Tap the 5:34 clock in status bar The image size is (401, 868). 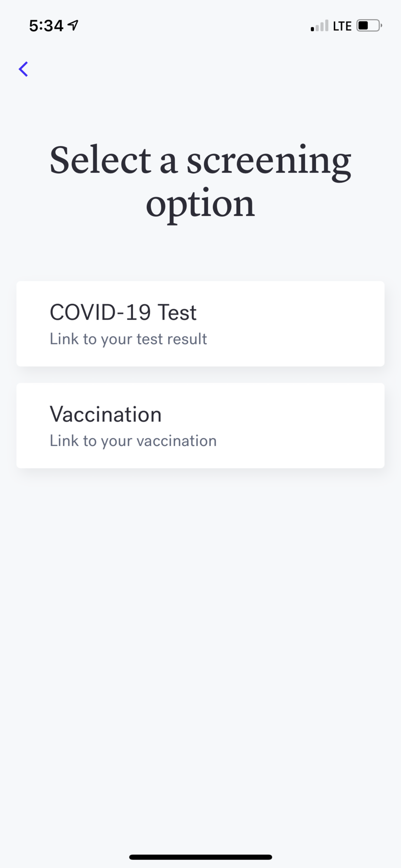point(46,26)
